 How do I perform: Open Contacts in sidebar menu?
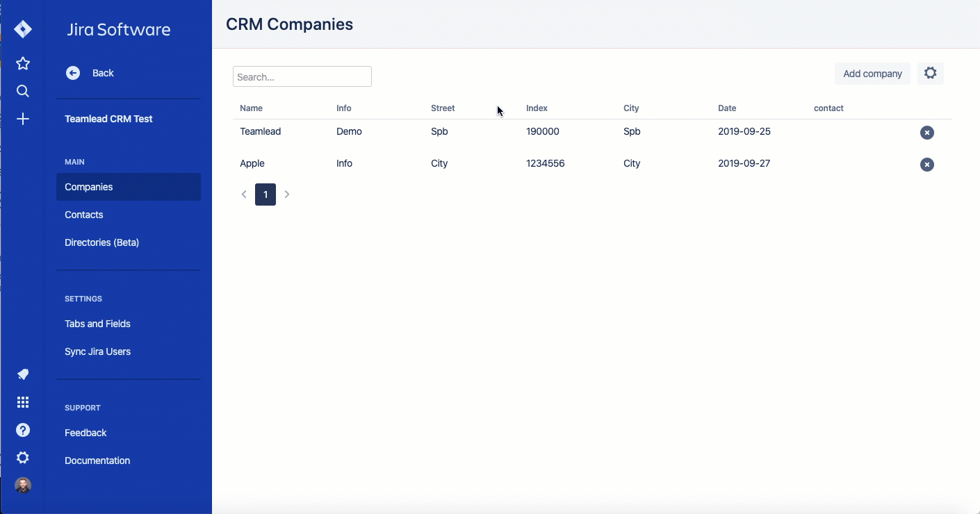[x=84, y=215]
